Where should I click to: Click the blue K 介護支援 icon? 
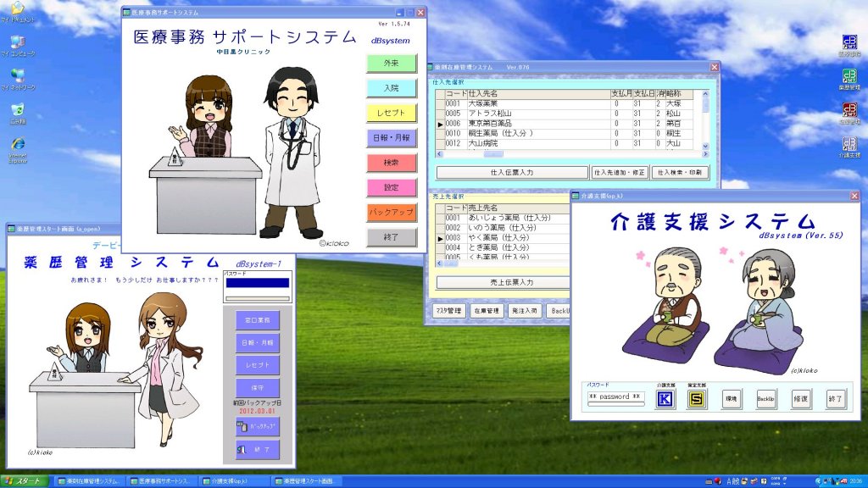click(665, 398)
